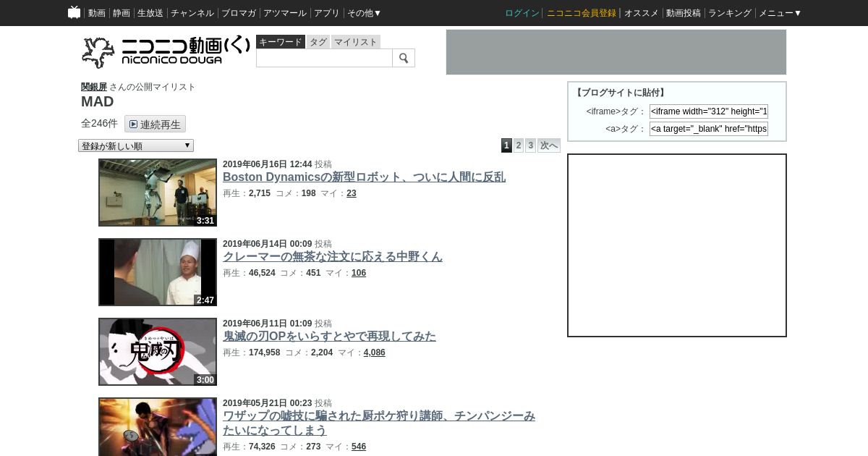Click mylist count 23 link
The height and width of the screenshot is (456, 868).
tap(352, 193)
